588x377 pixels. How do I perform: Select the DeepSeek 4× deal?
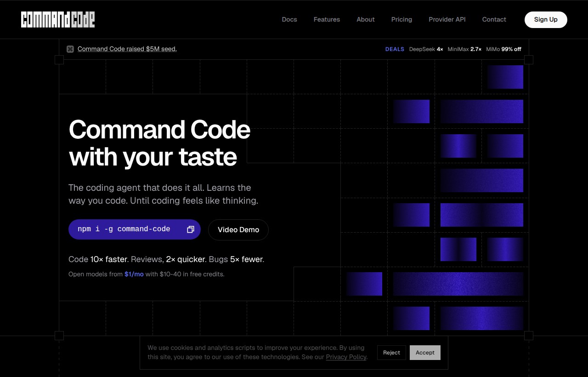point(426,49)
